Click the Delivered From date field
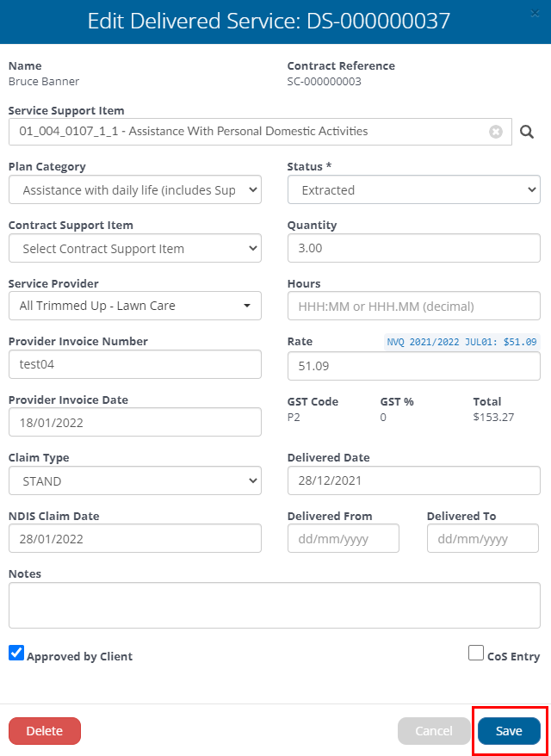The width and height of the screenshot is (551, 756). coord(344,538)
